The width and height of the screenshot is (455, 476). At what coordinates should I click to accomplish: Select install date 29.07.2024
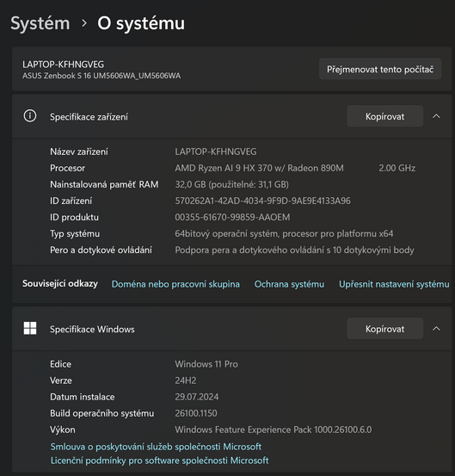point(197,397)
